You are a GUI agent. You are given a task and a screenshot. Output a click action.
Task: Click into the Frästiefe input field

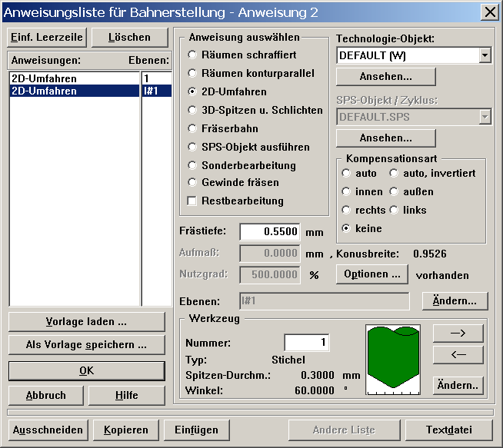[269, 231]
